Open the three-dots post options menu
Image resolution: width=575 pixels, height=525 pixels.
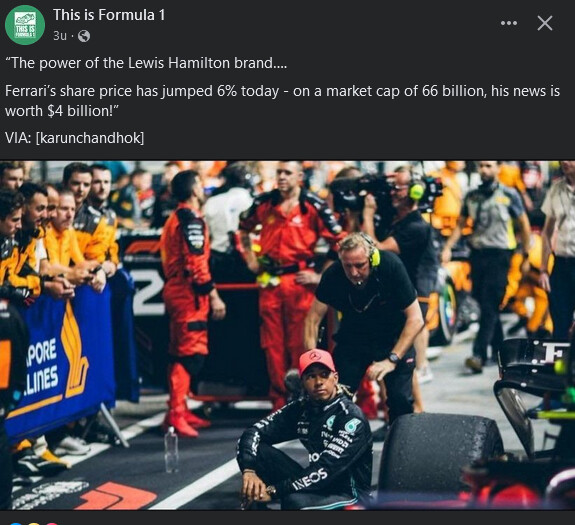point(509,23)
